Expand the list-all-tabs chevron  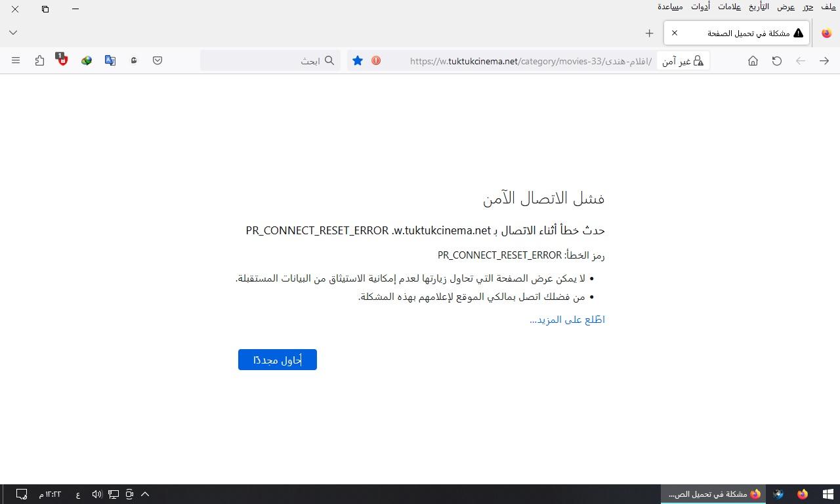point(13,32)
